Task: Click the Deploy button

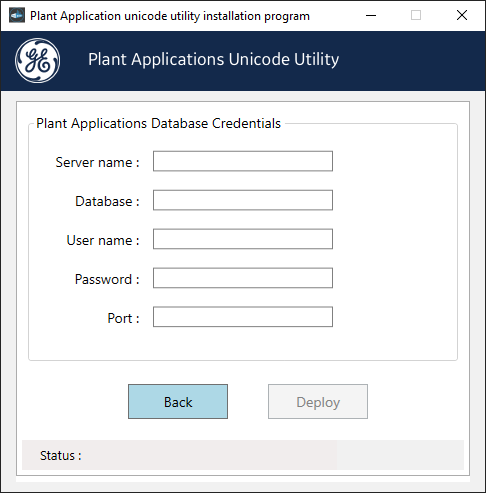Action: [318, 402]
